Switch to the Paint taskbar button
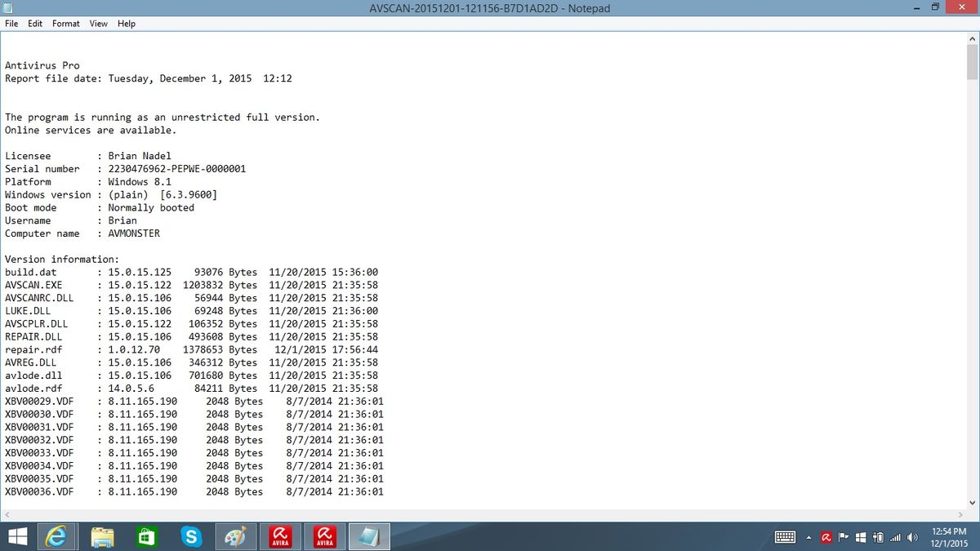 [235, 536]
